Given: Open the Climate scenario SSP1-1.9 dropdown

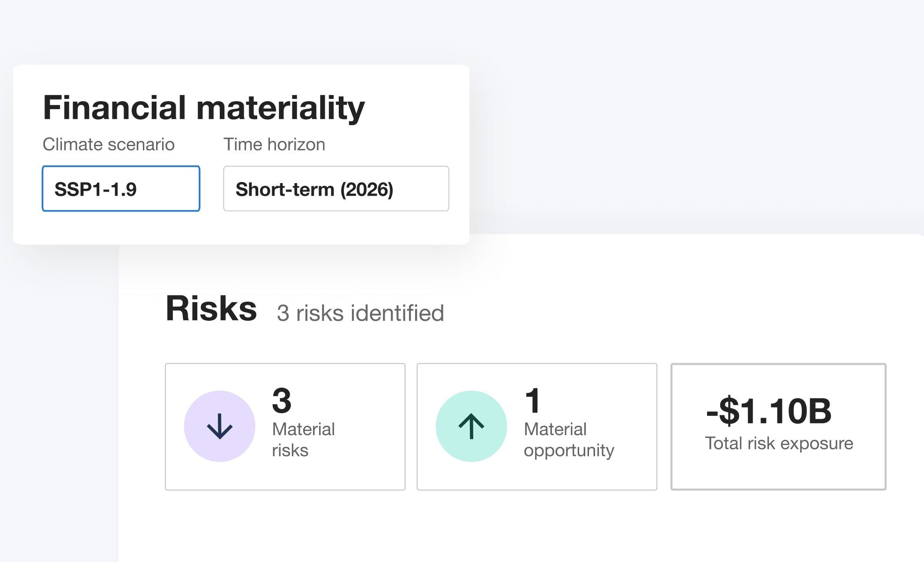Looking at the screenshot, I should click(x=121, y=189).
